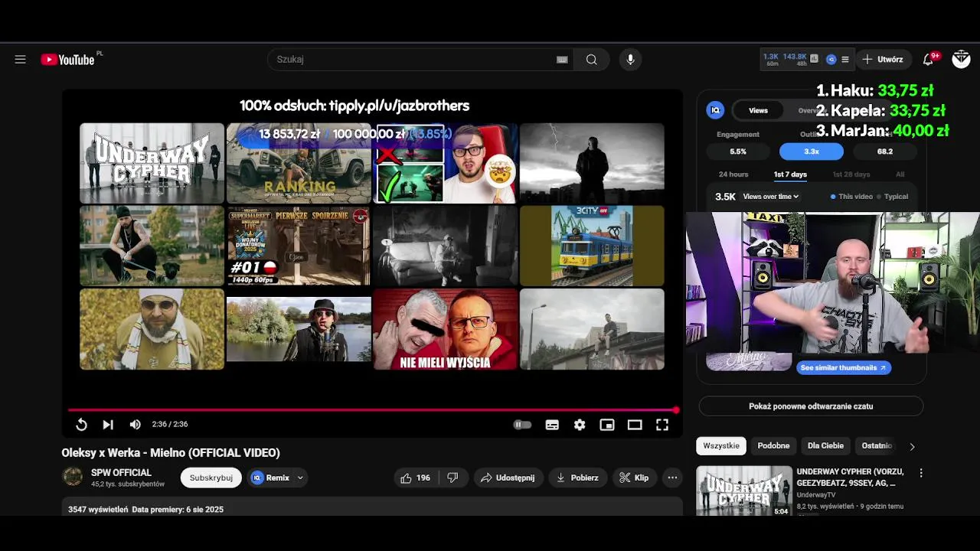Select the 1st 7 days range
Screen dimensions: 980x551
point(790,174)
